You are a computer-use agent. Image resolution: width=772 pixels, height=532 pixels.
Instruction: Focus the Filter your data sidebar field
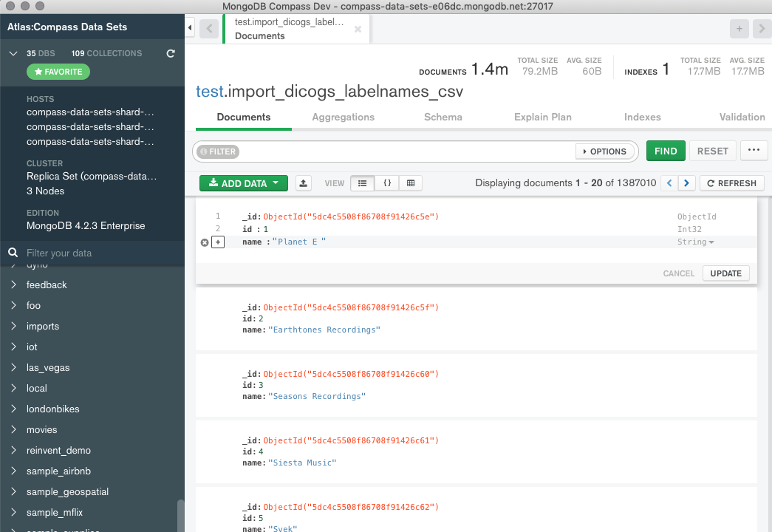(101, 253)
